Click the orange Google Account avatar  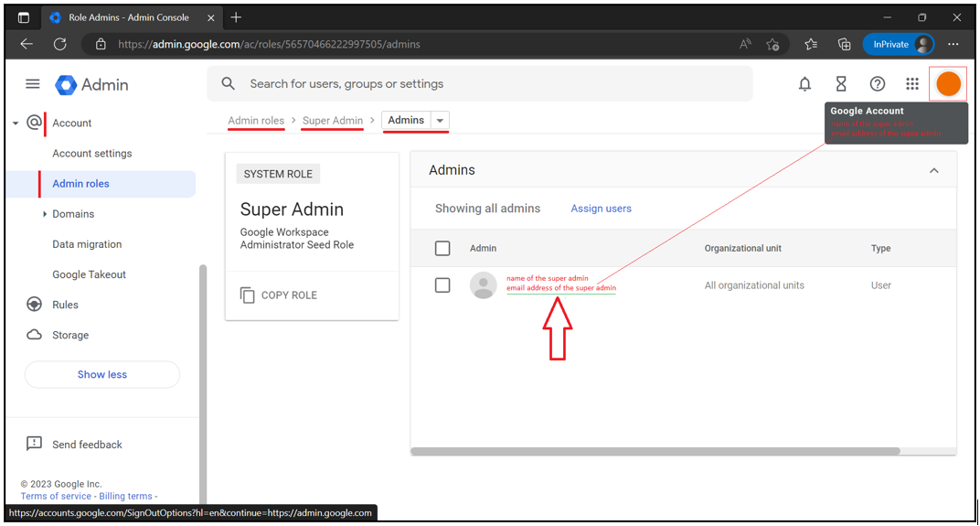[948, 84]
